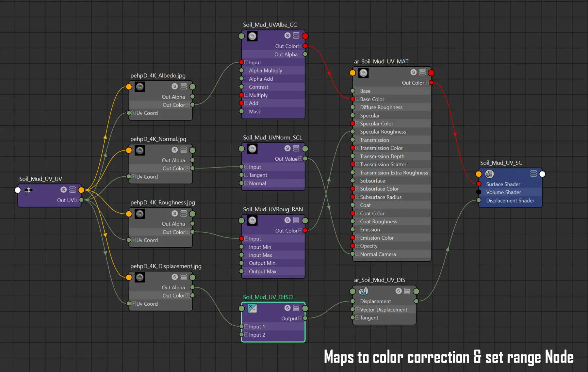This screenshot has width=588, height=372.
Task: Click the color correct icon on Soil_Mud_UVAlbe_CC
Action: [x=252, y=36]
